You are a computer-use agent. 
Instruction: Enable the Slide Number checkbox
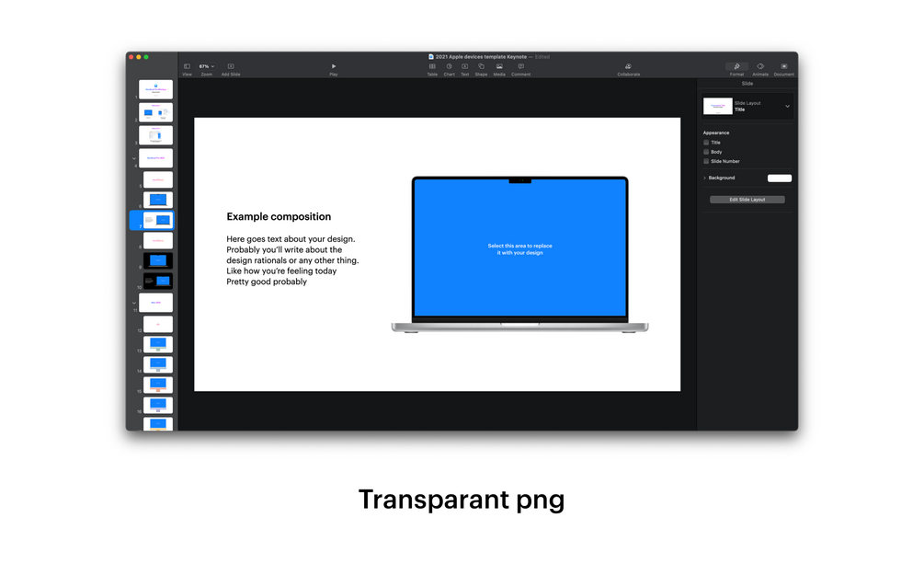pos(706,161)
